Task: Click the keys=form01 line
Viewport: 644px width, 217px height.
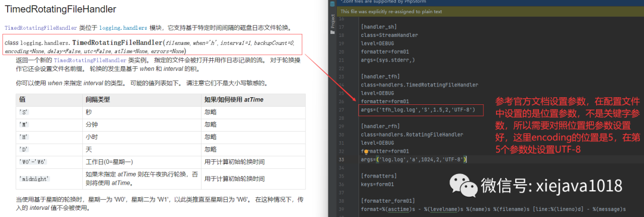Action: click(x=377, y=184)
